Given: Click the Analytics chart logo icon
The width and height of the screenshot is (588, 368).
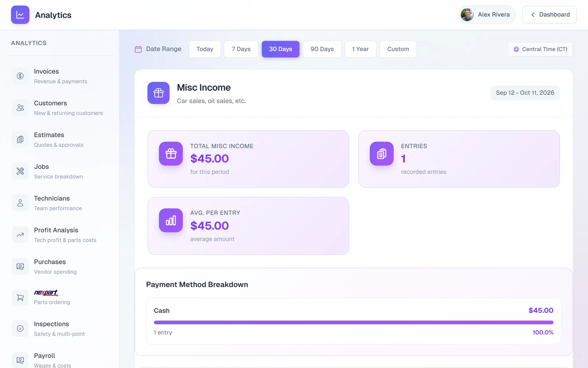Looking at the screenshot, I should point(20,15).
